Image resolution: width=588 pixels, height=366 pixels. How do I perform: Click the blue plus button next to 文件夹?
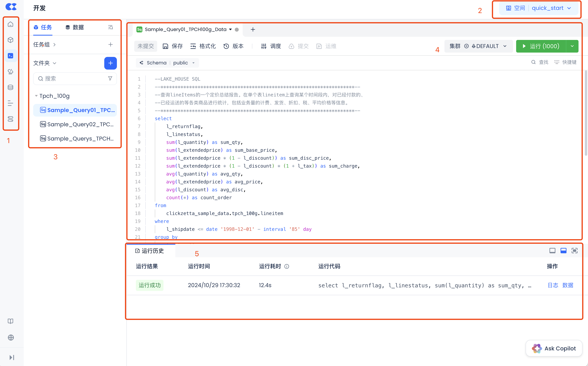(x=110, y=63)
